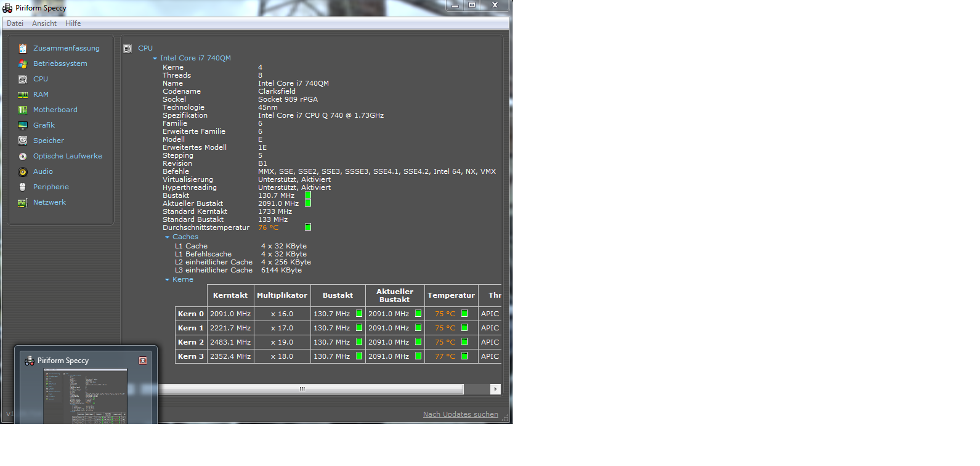
Task: Collapse the Caches section
Action: pyautogui.click(x=167, y=237)
